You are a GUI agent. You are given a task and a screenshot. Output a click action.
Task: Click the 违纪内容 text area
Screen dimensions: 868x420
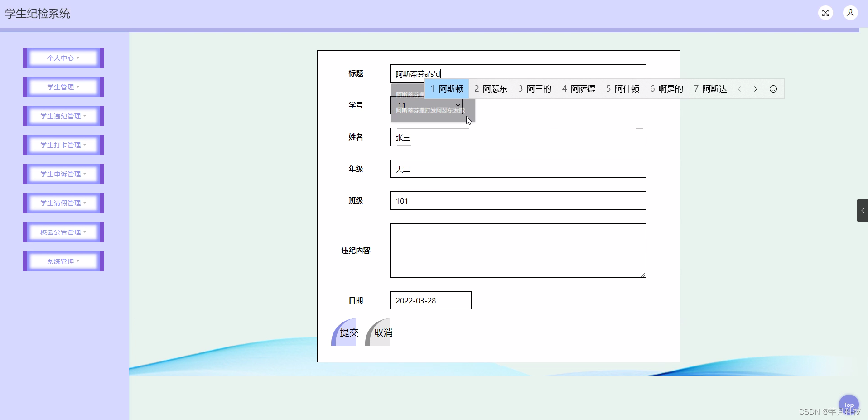pyautogui.click(x=518, y=250)
